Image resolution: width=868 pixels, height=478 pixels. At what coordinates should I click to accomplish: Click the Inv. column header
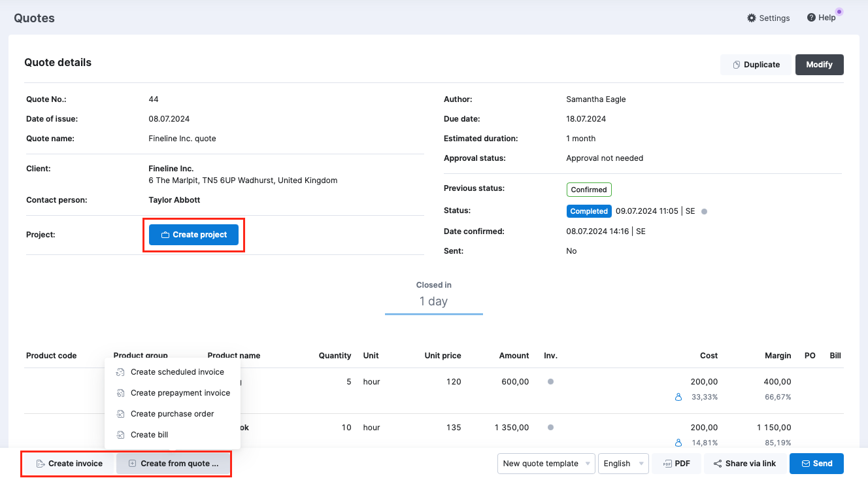[x=550, y=356]
